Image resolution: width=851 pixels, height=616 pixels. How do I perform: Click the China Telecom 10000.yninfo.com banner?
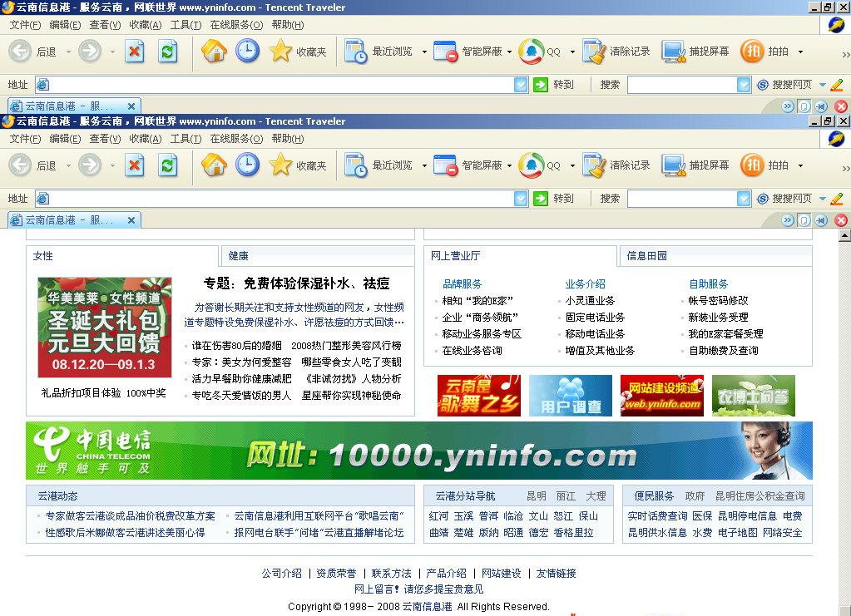(418, 451)
